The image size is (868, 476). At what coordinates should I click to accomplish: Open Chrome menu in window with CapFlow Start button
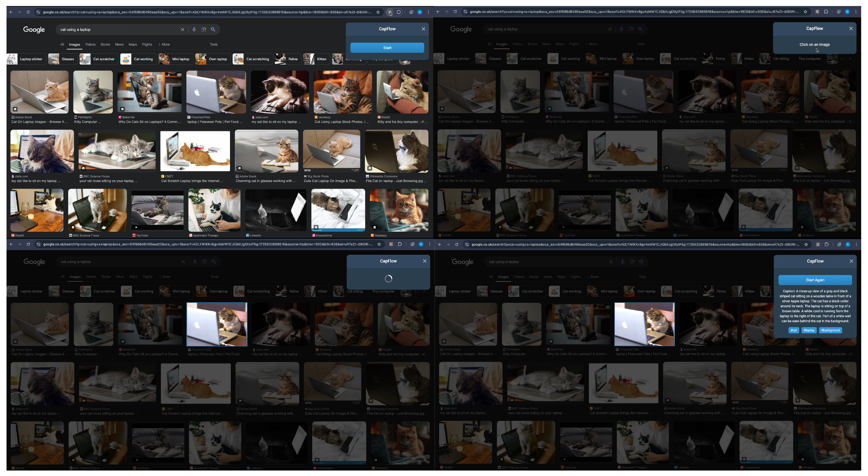tap(428, 12)
